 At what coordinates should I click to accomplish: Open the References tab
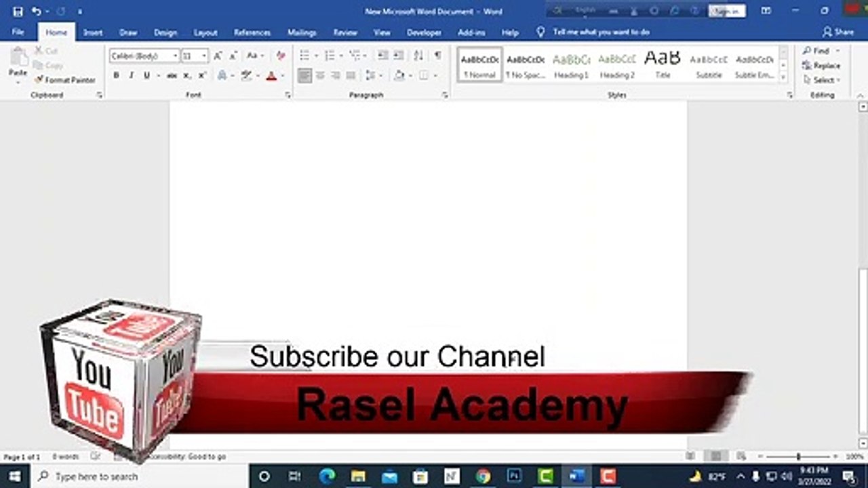[x=252, y=32]
